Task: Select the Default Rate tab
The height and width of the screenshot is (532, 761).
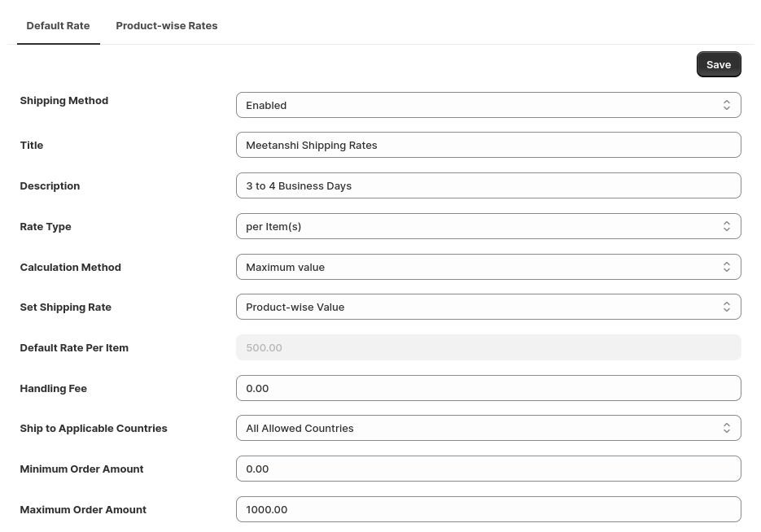Action: coord(59,26)
